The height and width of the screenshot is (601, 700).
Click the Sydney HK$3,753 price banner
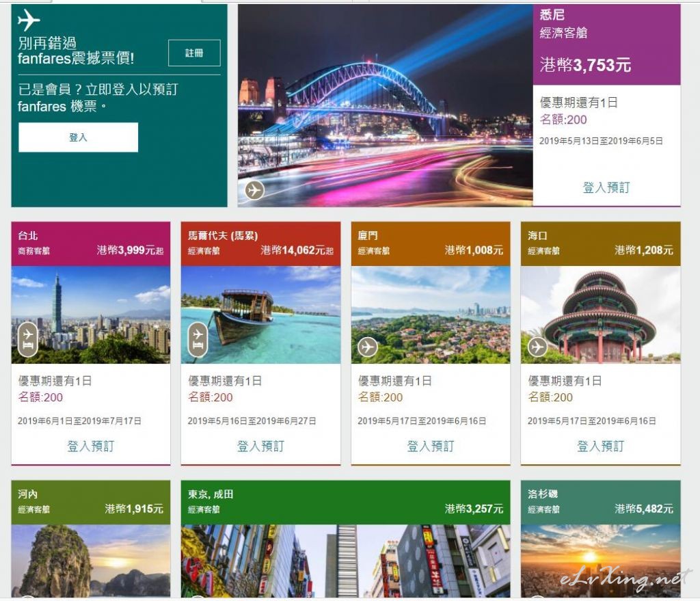[607, 44]
